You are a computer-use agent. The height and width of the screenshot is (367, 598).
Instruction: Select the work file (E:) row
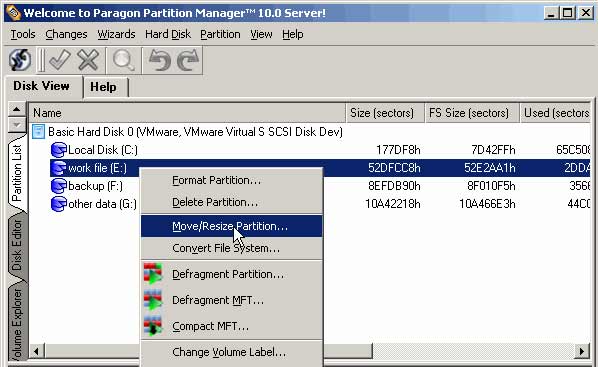(320, 168)
